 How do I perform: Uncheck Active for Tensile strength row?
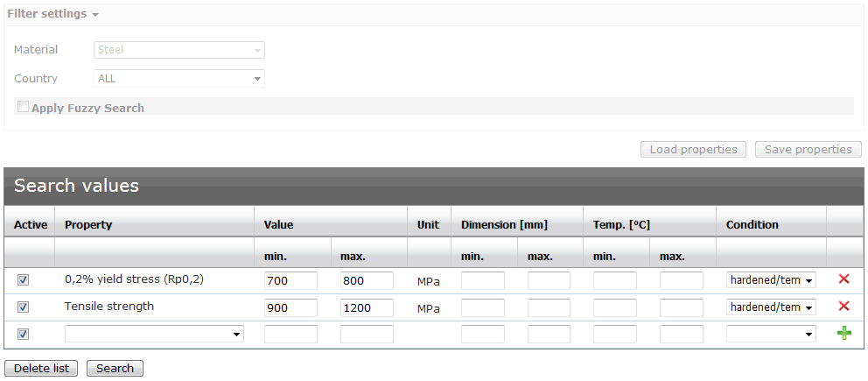[24, 307]
